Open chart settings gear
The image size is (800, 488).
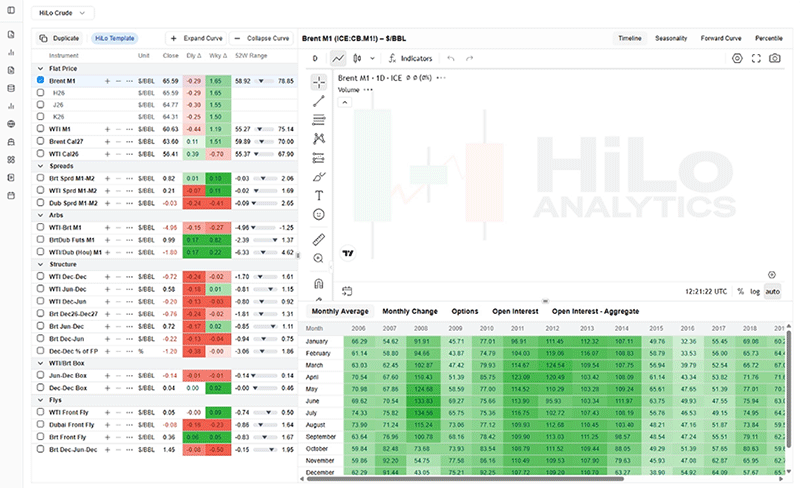point(737,58)
